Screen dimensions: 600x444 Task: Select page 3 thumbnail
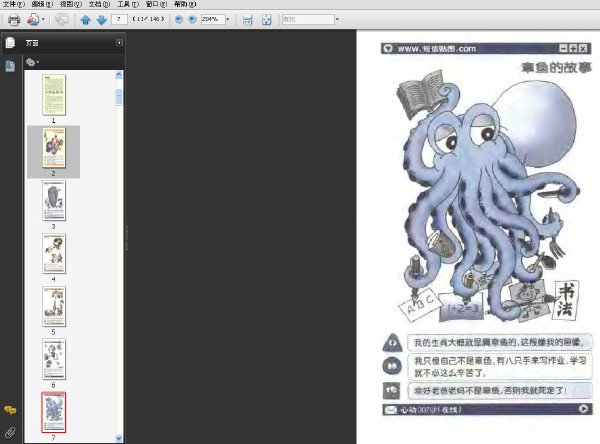(54, 201)
